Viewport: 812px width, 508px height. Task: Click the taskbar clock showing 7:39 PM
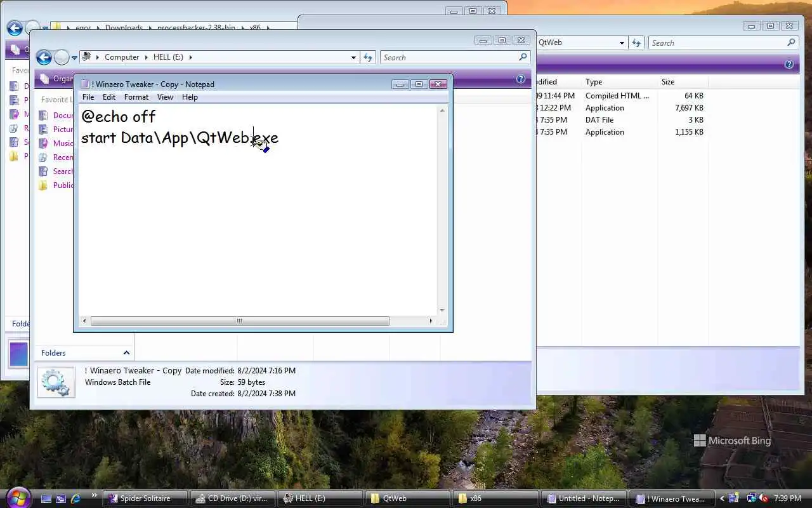(788, 498)
